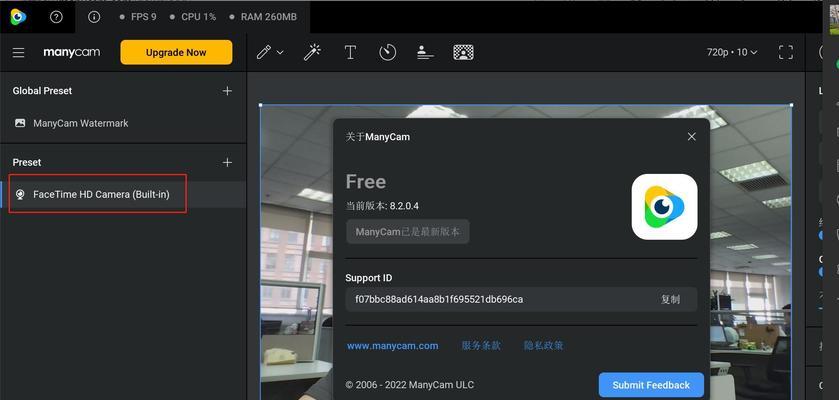Image resolution: width=839 pixels, height=400 pixels.
Task: Open the 服务条款 link
Action: tap(481, 346)
